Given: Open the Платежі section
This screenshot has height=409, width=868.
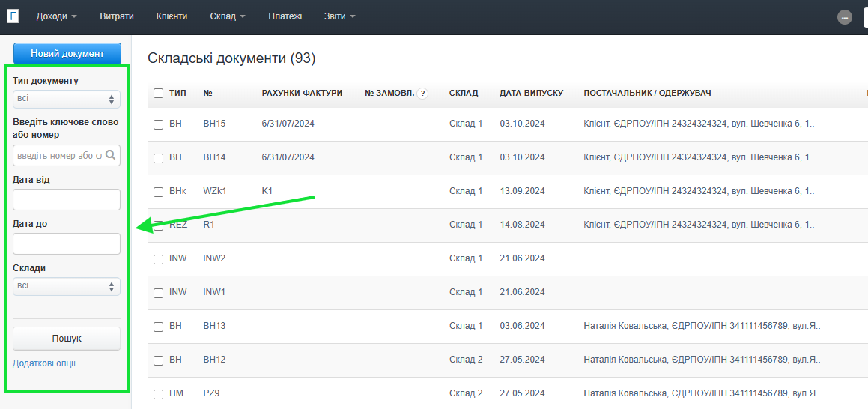Looking at the screenshot, I should pos(285,16).
